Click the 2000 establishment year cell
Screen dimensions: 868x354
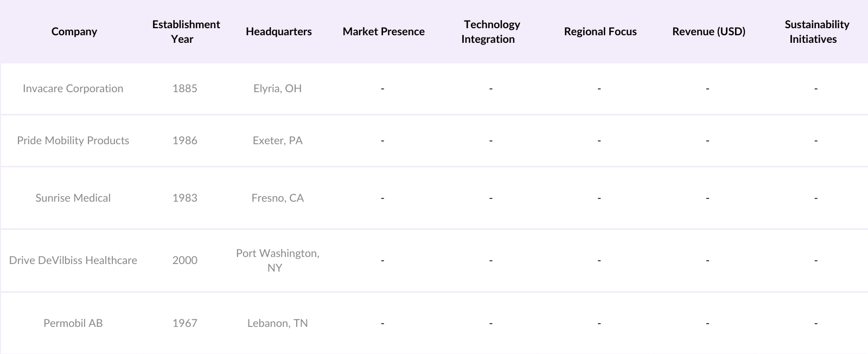point(185,260)
